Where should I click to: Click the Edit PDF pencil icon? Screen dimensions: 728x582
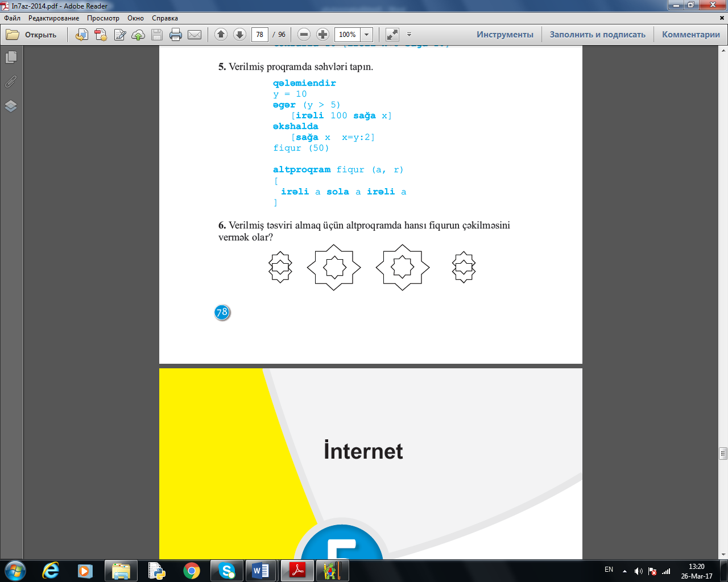coord(120,35)
